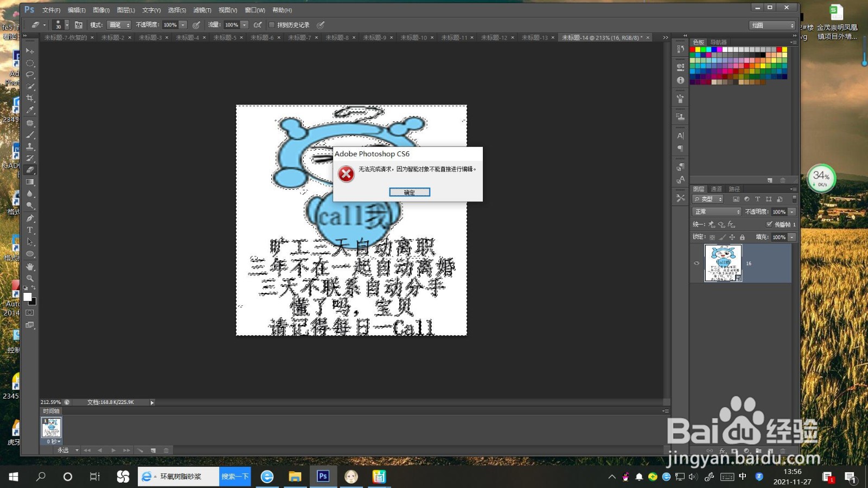The image size is (868, 488).
Task: Switch to the Channels tab
Action: [717, 189]
